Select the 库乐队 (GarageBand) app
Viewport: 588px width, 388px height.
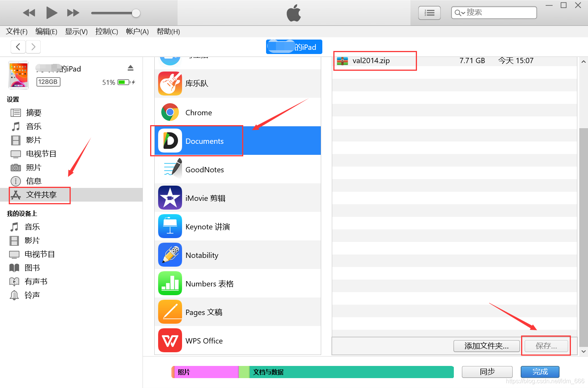(197, 83)
